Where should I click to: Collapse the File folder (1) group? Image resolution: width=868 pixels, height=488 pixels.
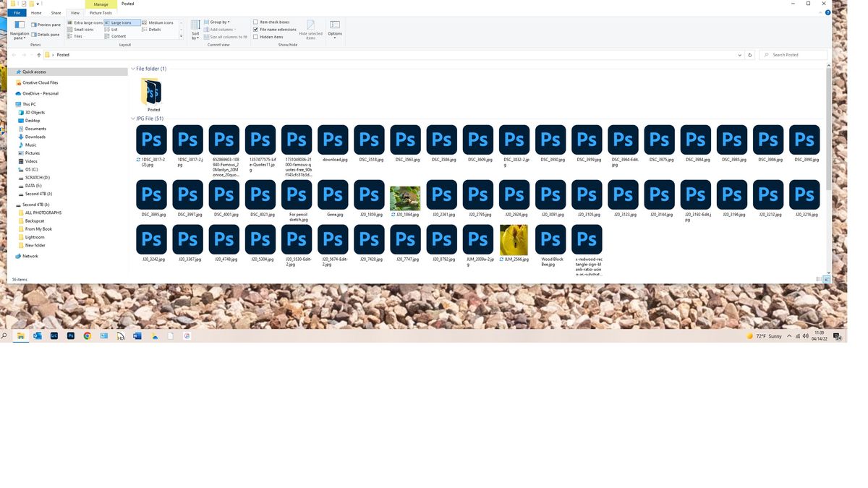[x=133, y=69]
